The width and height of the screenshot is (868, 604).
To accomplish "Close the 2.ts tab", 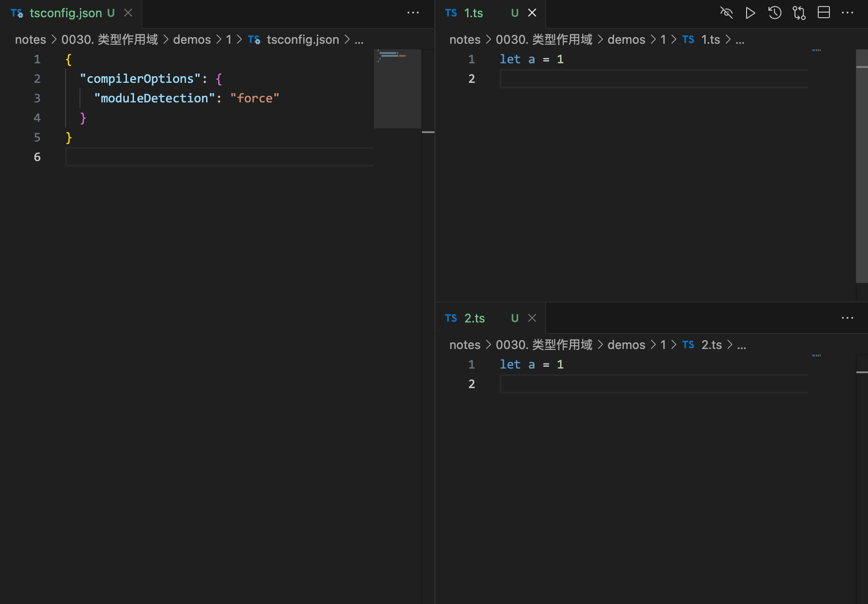I will pos(532,318).
